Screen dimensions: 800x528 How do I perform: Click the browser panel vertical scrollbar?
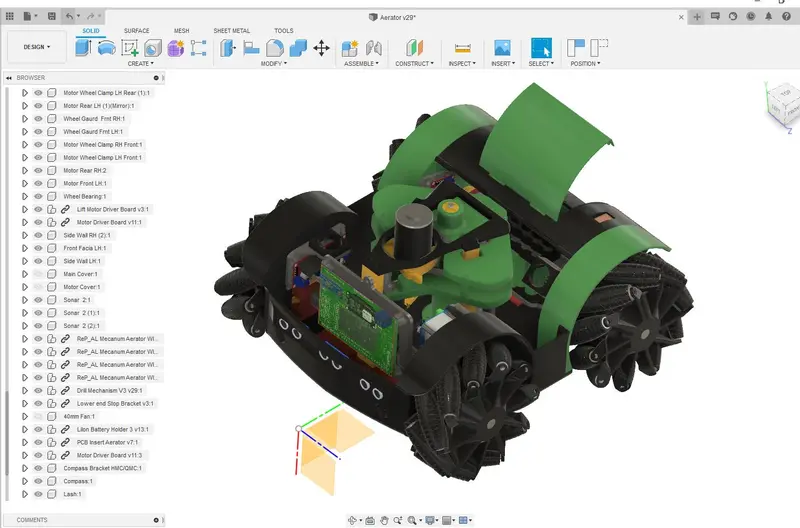7,433
